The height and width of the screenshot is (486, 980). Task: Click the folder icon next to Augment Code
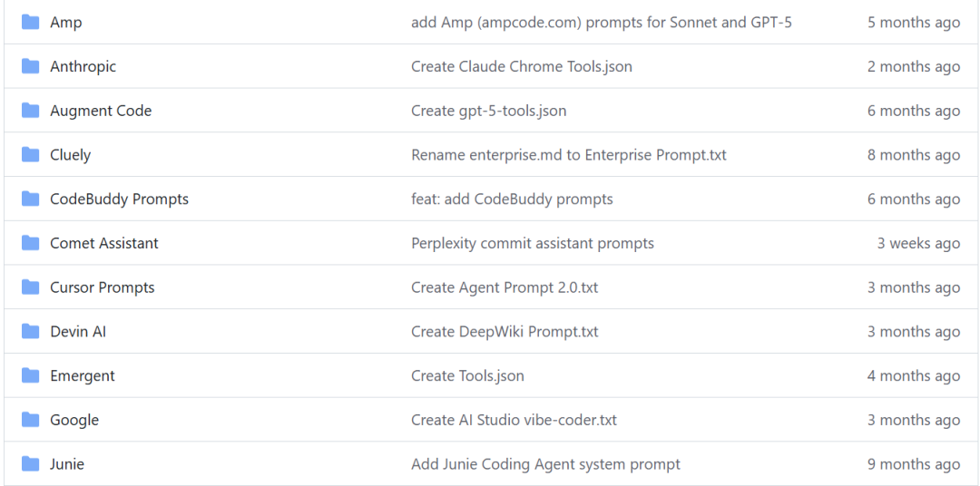[31, 111]
